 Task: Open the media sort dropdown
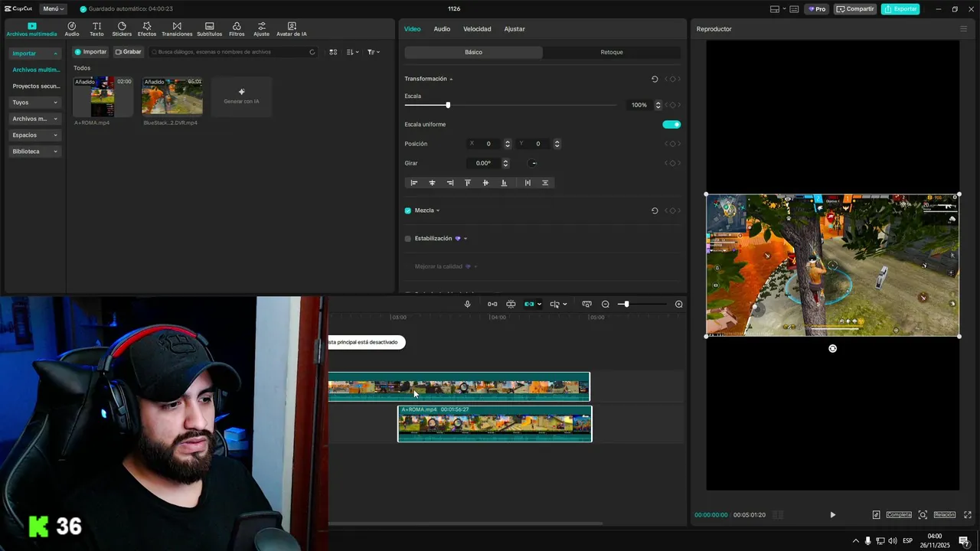coord(352,52)
